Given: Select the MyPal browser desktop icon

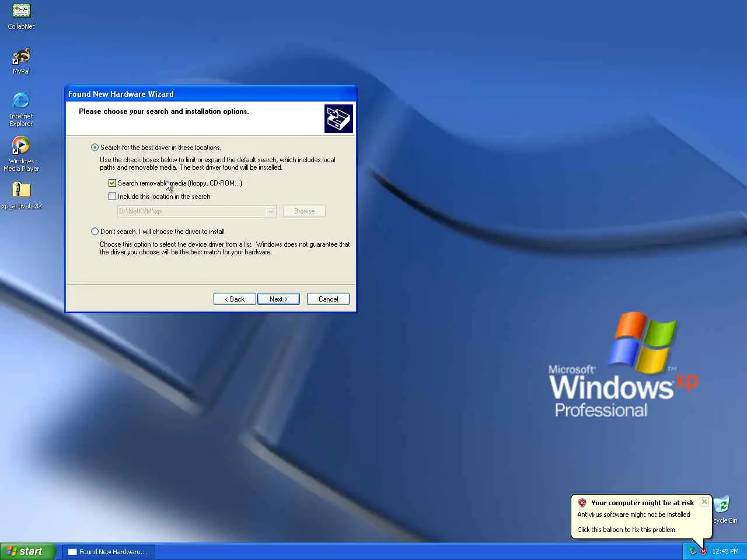Looking at the screenshot, I should (x=21, y=61).
